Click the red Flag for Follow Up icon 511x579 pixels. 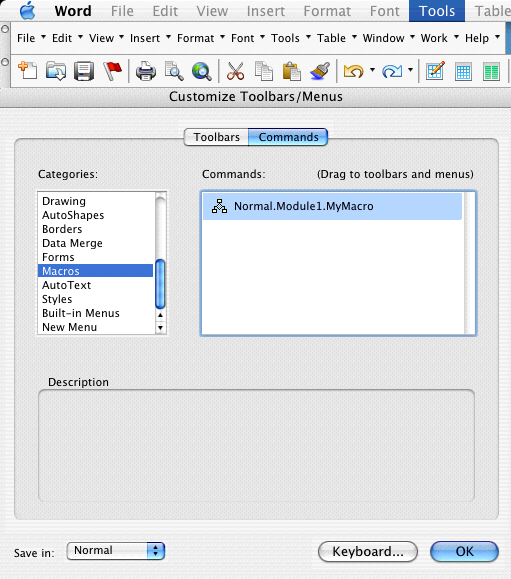click(x=112, y=71)
